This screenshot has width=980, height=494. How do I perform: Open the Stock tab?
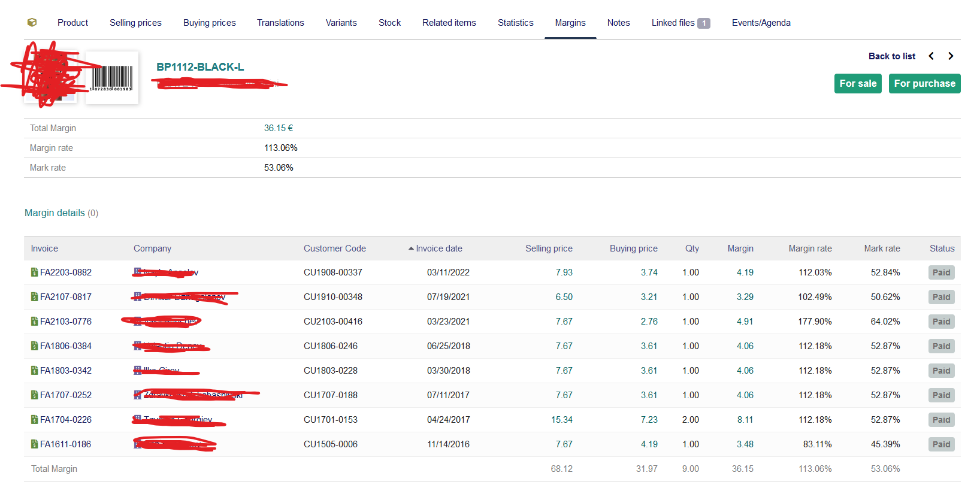(x=389, y=23)
